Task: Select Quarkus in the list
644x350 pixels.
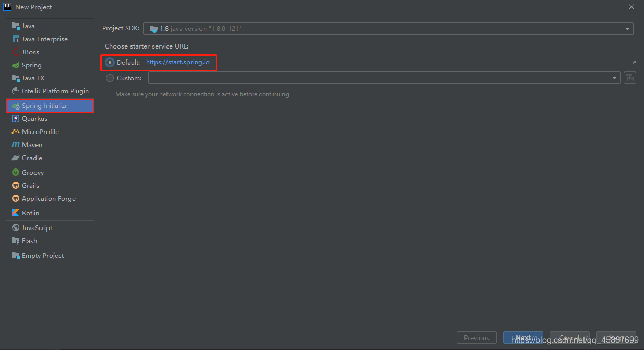Action: point(50,119)
